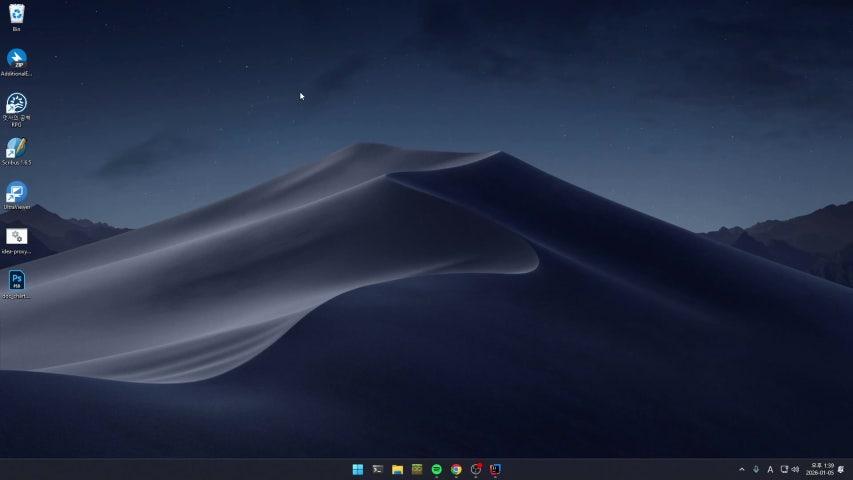Viewport: 853px width, 480px height.
Task: Toggle the input language indicator A
Action: [770, 469]
